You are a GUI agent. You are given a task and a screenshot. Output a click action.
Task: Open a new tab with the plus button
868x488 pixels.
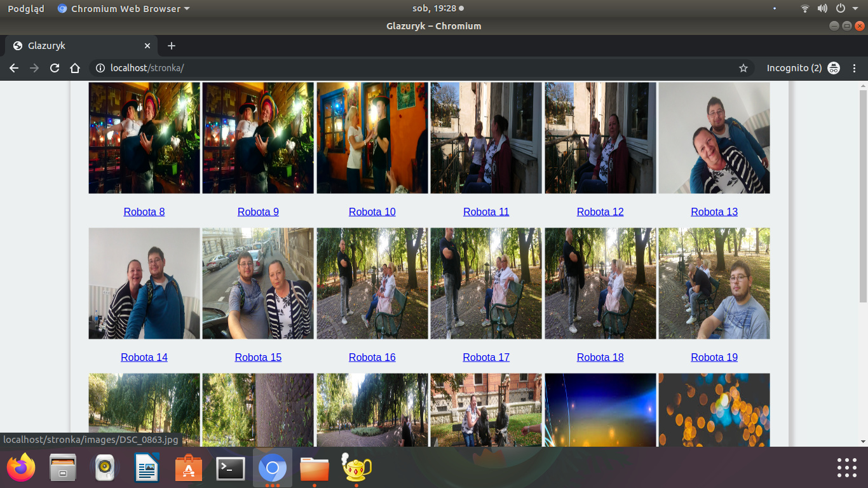pos(171,46)
